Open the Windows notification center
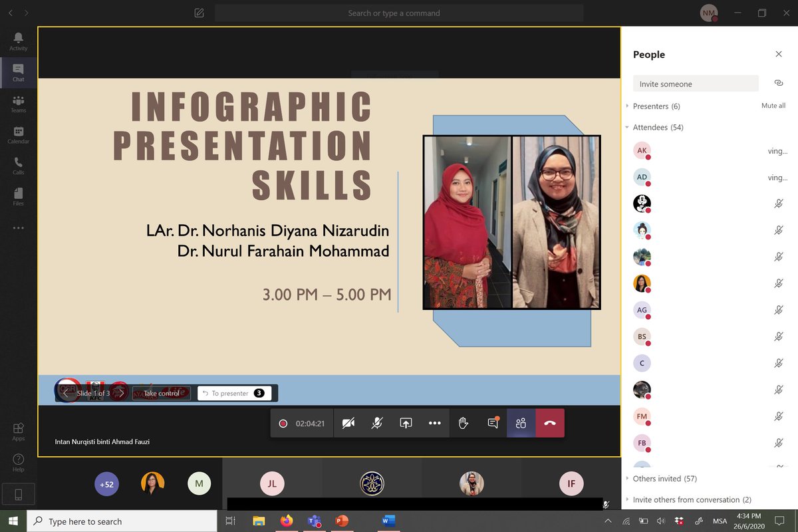This screenshot has width=798, height=532. click(780, 521)
